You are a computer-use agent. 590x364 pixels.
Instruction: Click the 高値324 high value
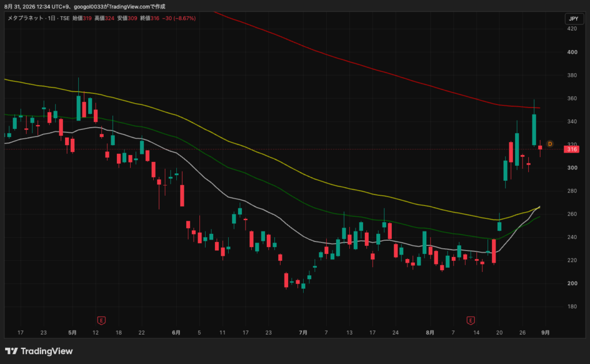click(104, 18)
